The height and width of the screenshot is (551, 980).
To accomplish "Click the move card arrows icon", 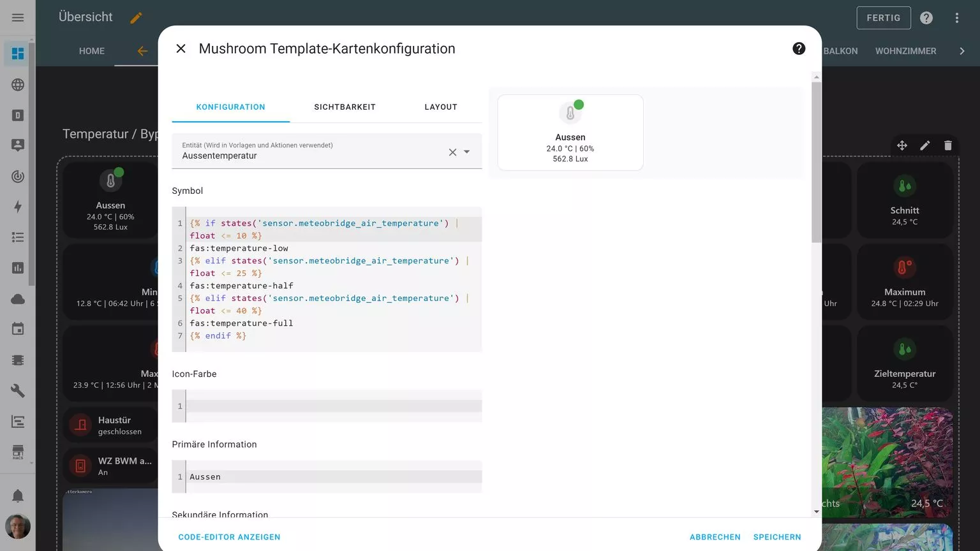I will pyautogui.click(x=902, y=145).
